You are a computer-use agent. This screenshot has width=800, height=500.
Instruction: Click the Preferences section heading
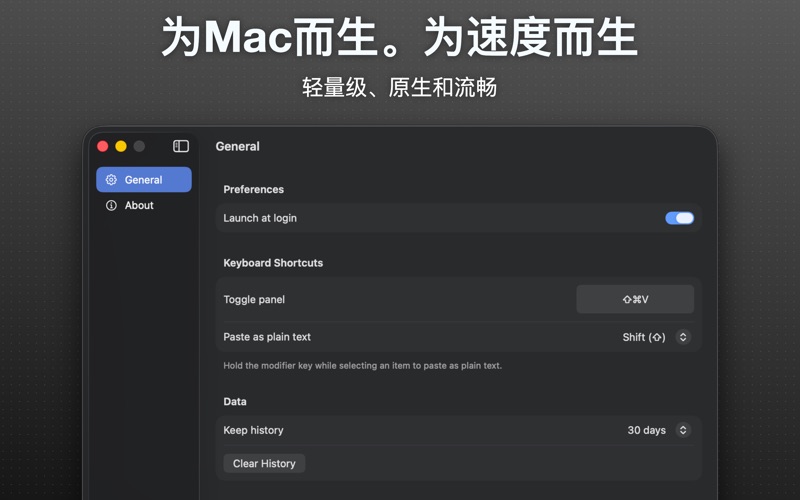(254, 189)
